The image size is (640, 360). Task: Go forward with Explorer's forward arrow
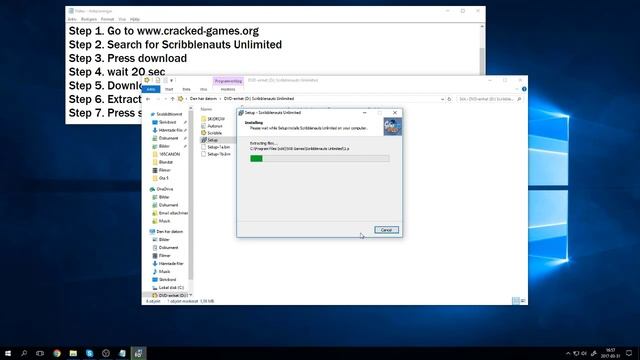tap(158, 99)
